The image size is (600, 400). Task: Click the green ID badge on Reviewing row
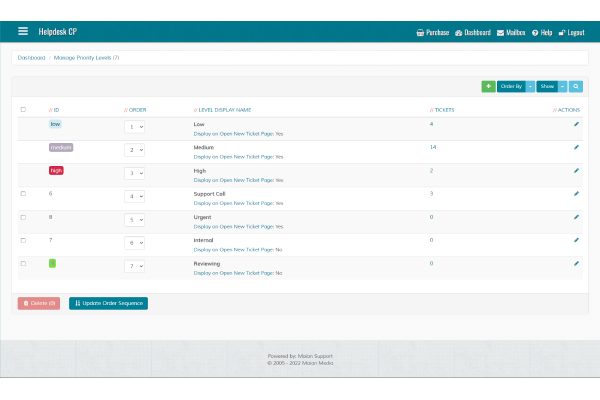pos(52,263)
